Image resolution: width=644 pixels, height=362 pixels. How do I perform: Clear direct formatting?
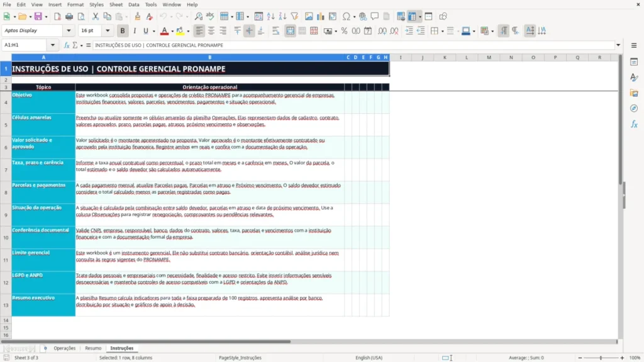pos(150,16)
